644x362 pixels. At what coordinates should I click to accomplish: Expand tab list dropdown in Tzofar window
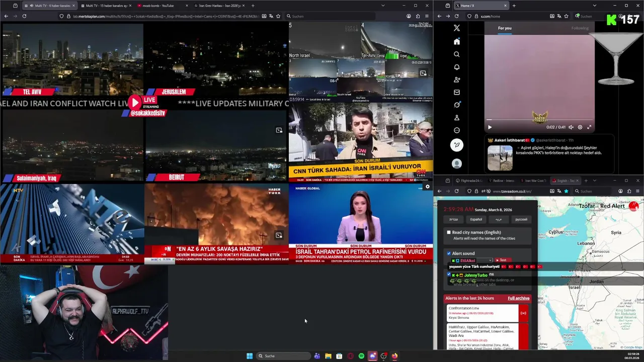594,180
